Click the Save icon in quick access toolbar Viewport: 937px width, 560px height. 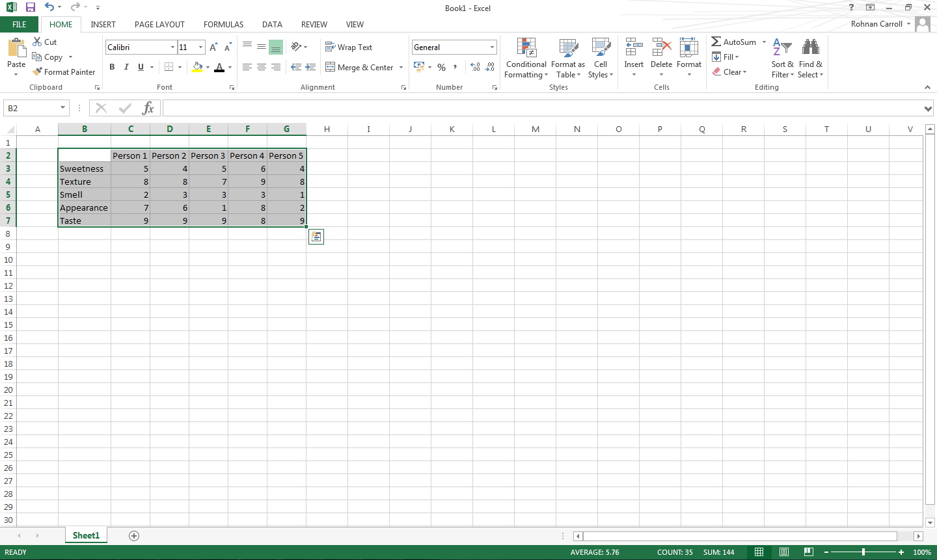(30, 7)
